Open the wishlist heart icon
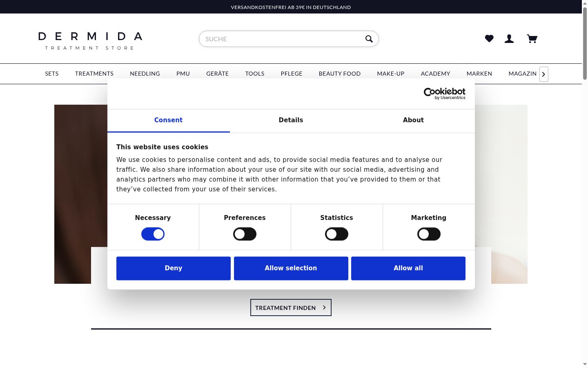Image resolution: width=588 pixels, height=368 pixels. pyautogui.click(x=489, y=39)
